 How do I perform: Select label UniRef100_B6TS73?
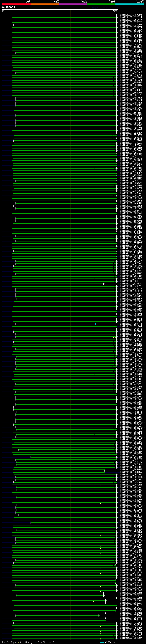click(131, 95)
